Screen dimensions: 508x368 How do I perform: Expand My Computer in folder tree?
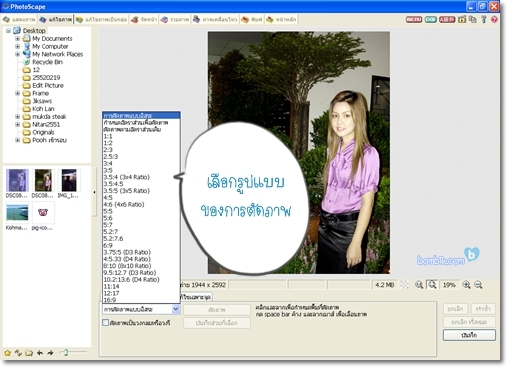(x=18, y=46)
